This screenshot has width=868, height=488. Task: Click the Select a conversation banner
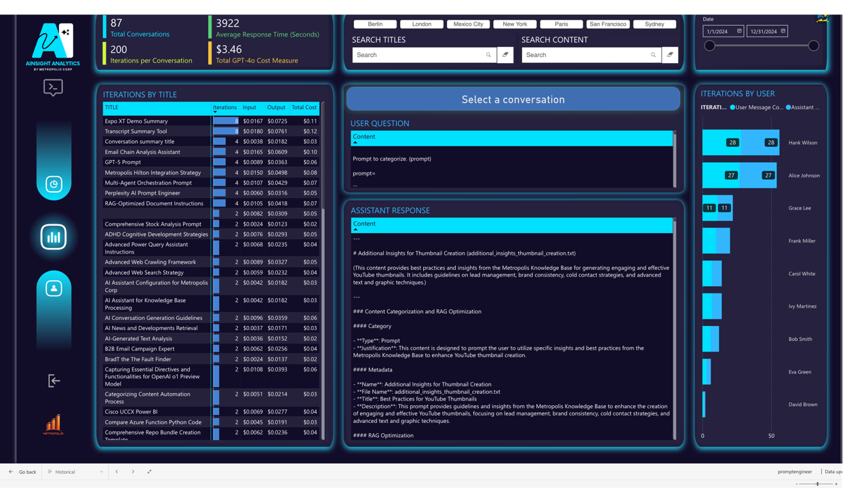tap(513, 100)
